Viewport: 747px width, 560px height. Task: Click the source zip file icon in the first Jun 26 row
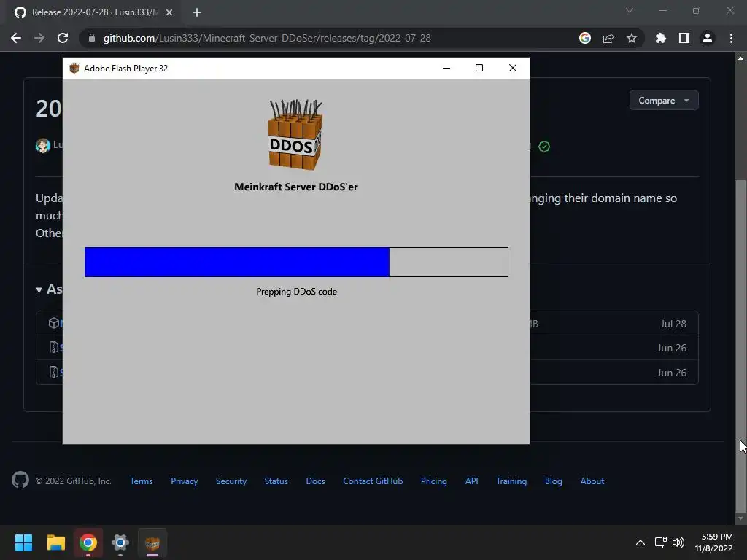(x=54, y=348)
